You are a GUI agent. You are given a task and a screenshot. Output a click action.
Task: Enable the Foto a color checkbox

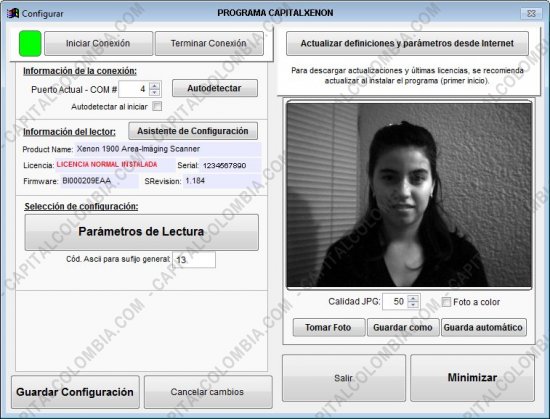pyautogui.click(x=446, y=302)
